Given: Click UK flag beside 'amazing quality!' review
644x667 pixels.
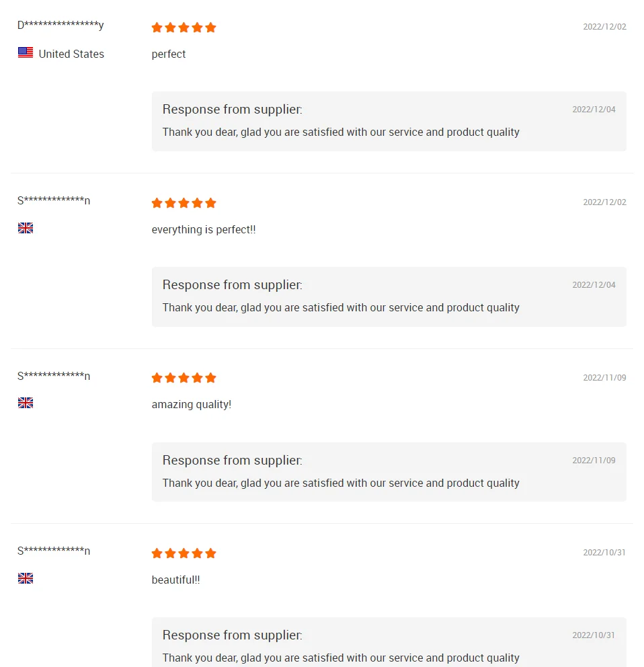Looking at the screenshot, I should point(26,403).
